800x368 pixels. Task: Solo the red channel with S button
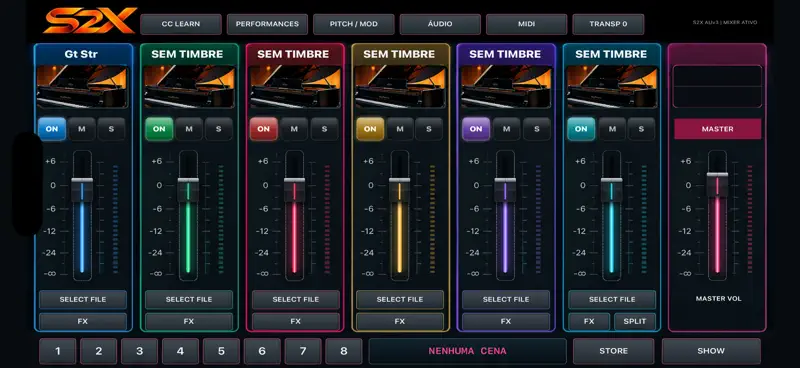pyautogui.click(x=324, y=129)
